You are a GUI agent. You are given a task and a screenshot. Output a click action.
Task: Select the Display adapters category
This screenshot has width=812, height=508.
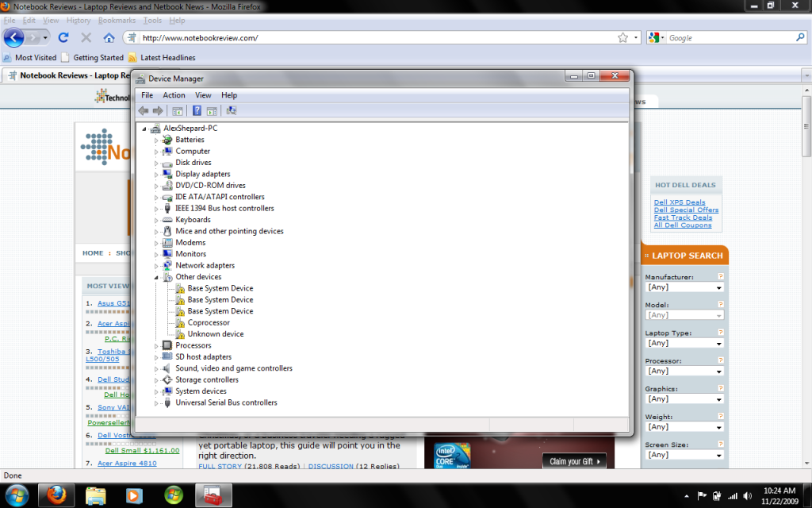pos(202,174)
